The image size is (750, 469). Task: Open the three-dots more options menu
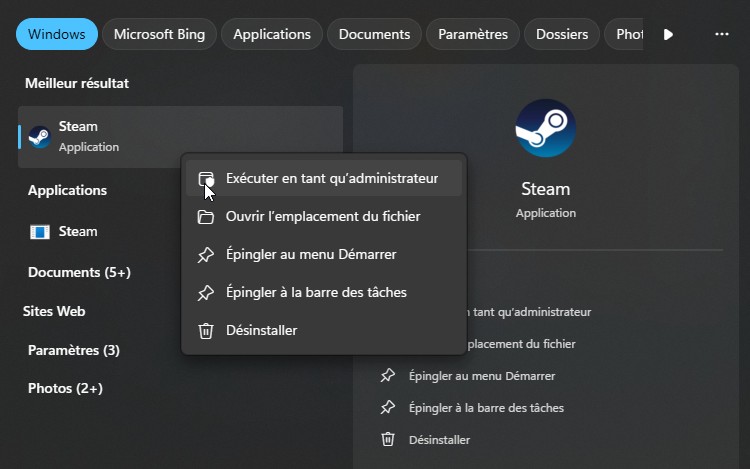(722, 34)
